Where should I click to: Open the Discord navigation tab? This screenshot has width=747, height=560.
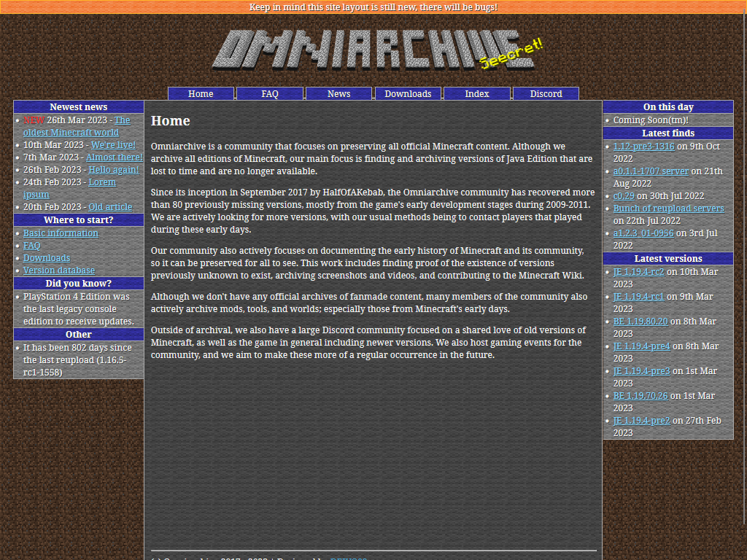pyautogui.click(x=546, y=93)
